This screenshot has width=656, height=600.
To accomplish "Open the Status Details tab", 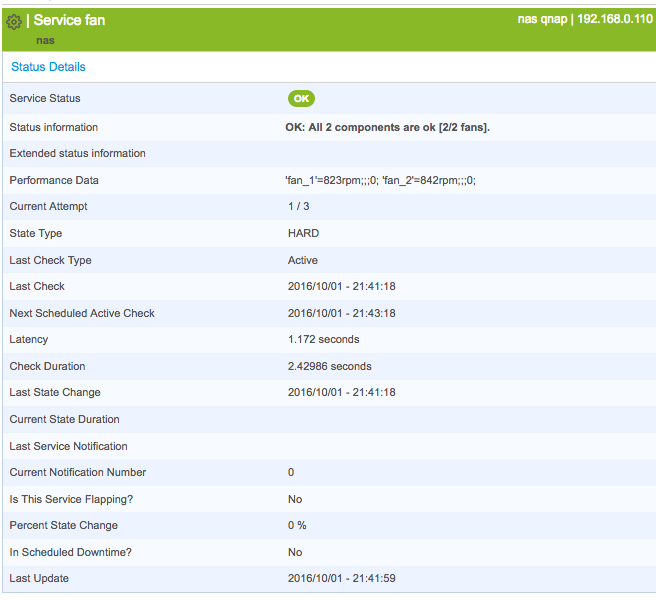I will pyautogui.click(x=48, y=67).
